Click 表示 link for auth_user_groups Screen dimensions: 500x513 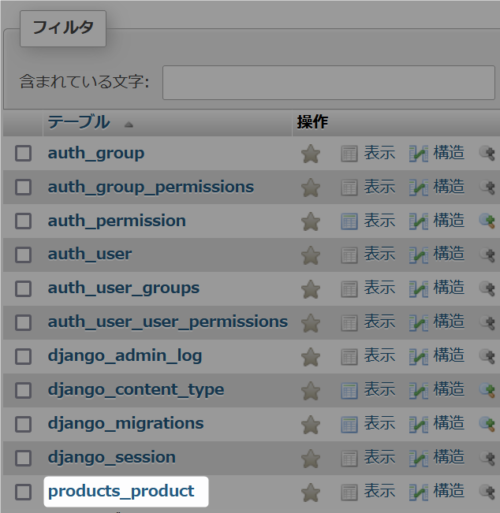point(379,288)
